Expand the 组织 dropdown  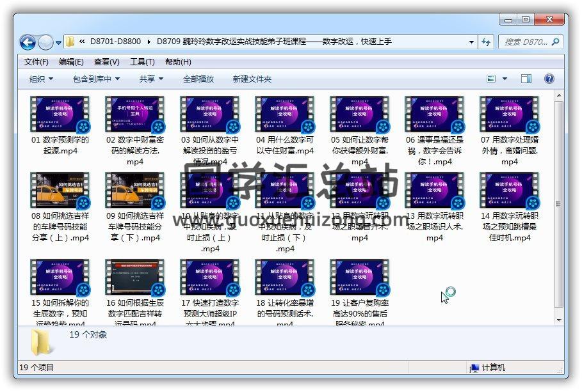coord(41,79)
